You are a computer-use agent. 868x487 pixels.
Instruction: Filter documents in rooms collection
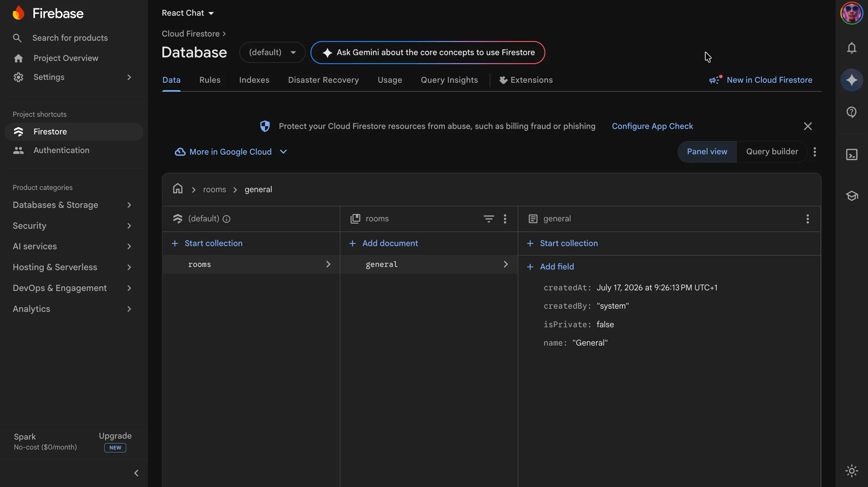point(489,219)
